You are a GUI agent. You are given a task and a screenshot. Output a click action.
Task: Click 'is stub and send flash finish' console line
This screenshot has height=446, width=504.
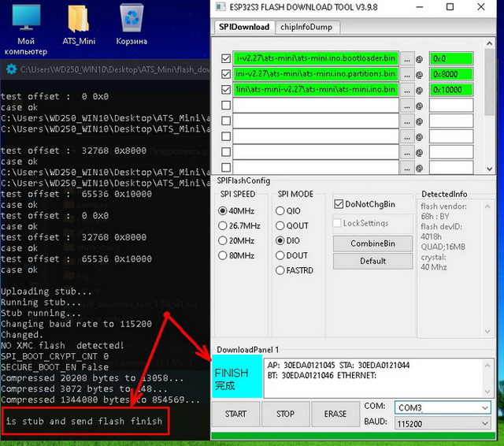click(84, 422)
